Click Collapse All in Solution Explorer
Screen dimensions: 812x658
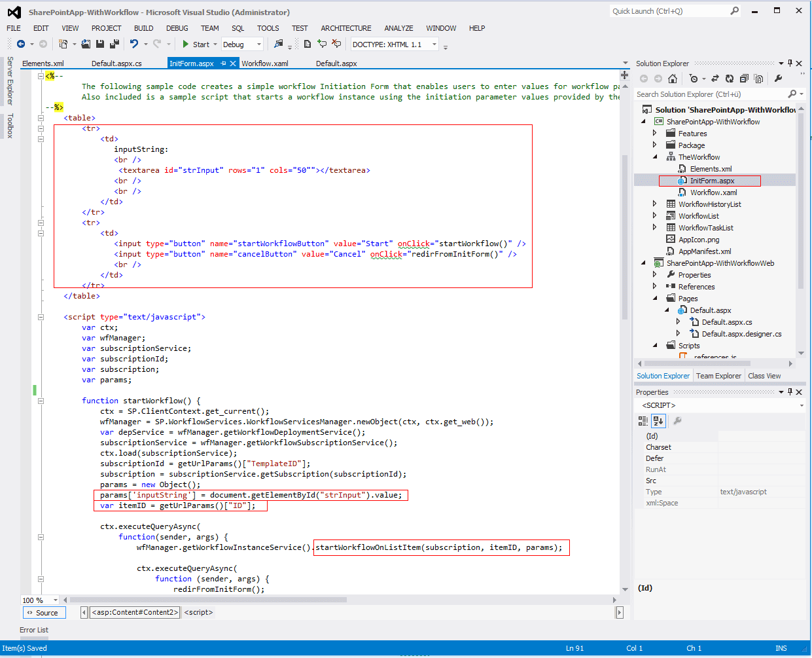click(744, 79)
